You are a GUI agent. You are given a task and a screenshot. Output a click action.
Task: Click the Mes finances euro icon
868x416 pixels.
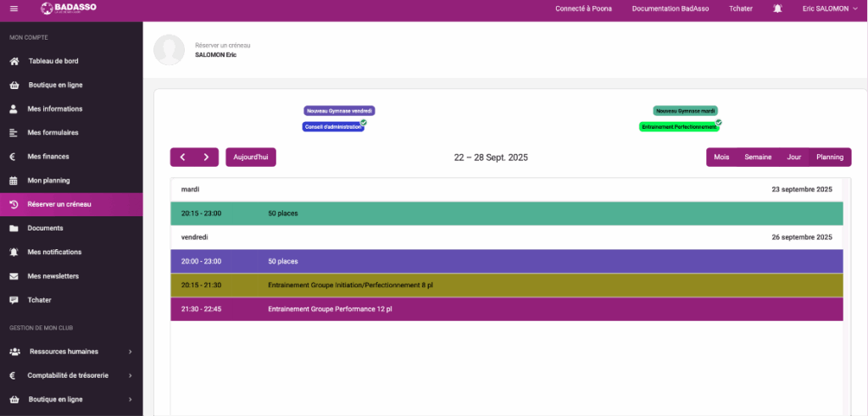[x=14, y=157]
